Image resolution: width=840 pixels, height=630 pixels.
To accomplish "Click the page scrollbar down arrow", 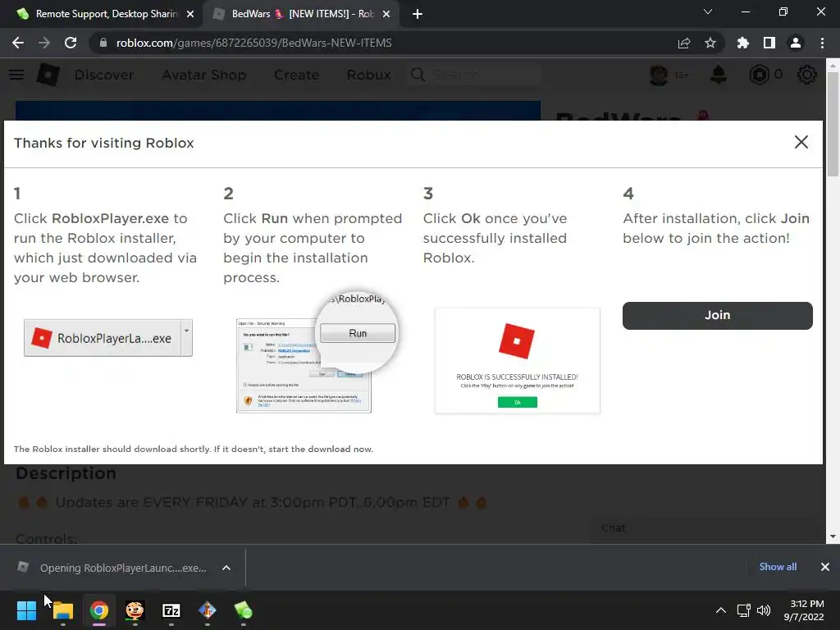I will click(833, 536).
